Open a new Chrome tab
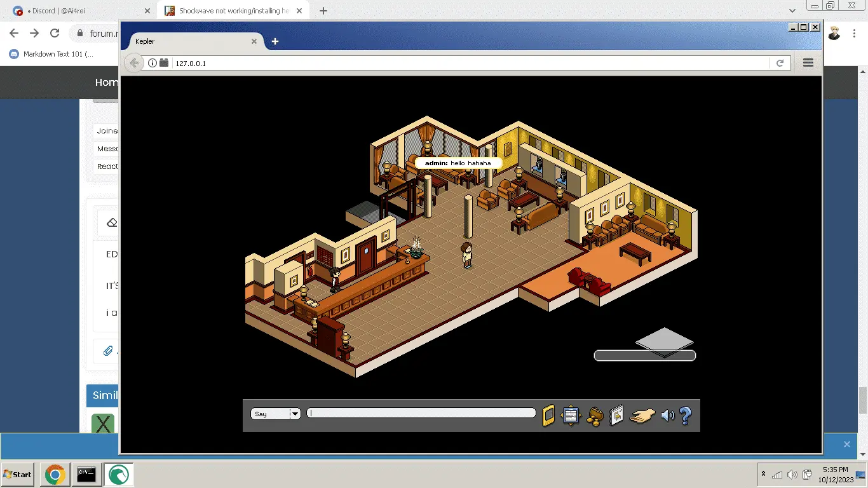Screen dimensions: 868x488 (x=323, y=11)
